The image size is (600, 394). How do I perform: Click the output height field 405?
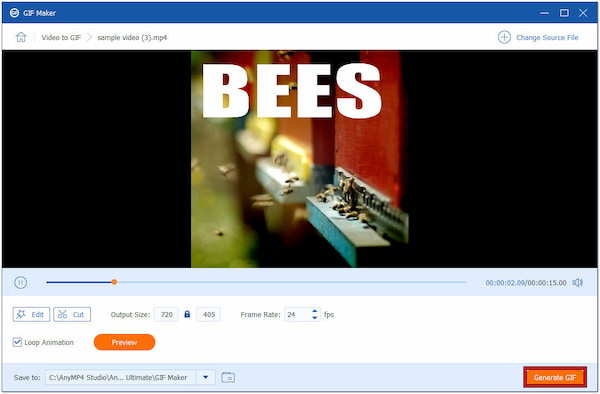pyautogui.click(x=208, y=314)
